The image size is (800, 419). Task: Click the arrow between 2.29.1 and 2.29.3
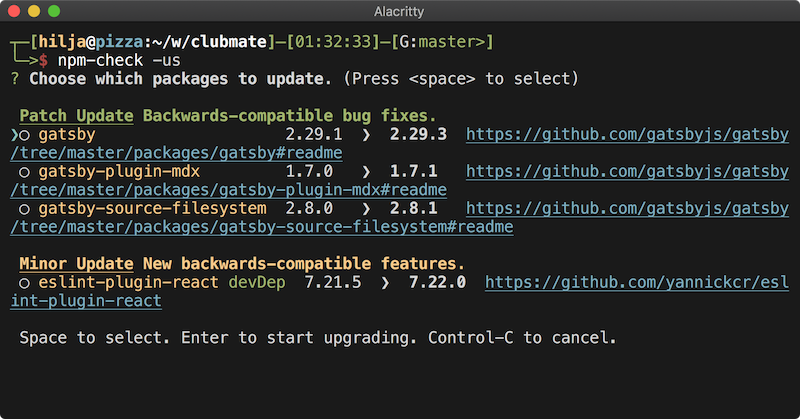tap(366, 135)
